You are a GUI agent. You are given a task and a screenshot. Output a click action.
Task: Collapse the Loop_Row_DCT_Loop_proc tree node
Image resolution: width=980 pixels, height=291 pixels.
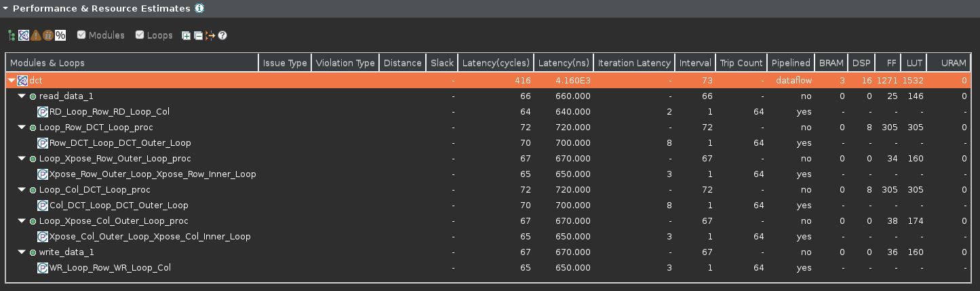[22, 128]
